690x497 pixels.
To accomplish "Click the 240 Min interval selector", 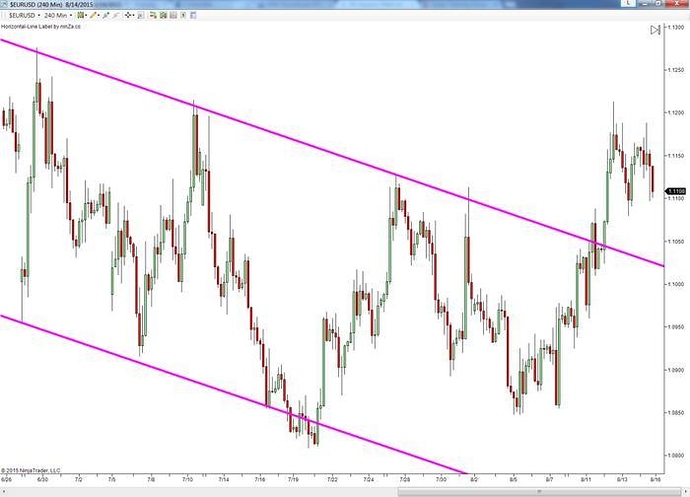I will (x=55, y=15).
